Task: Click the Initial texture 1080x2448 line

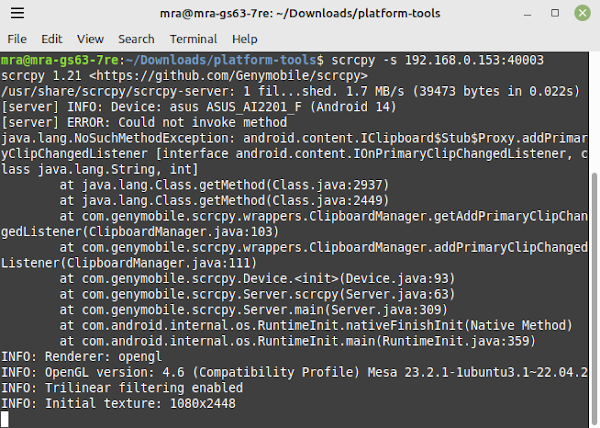Action: [x=119, y=403]
